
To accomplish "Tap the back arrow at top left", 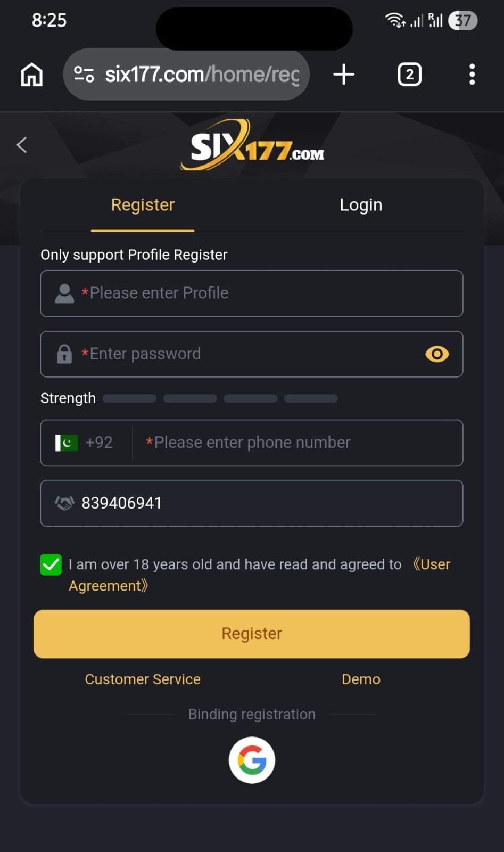I will (x=21, y=144).
